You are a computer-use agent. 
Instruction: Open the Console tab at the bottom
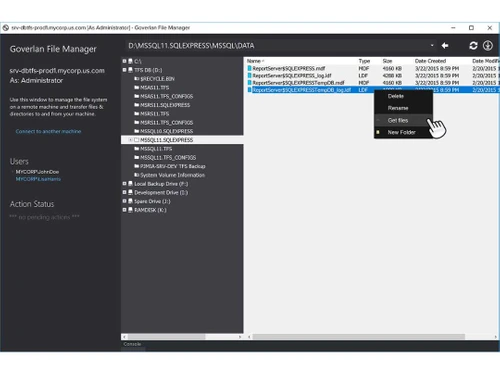pyautogui.click(x=132, y=344)
